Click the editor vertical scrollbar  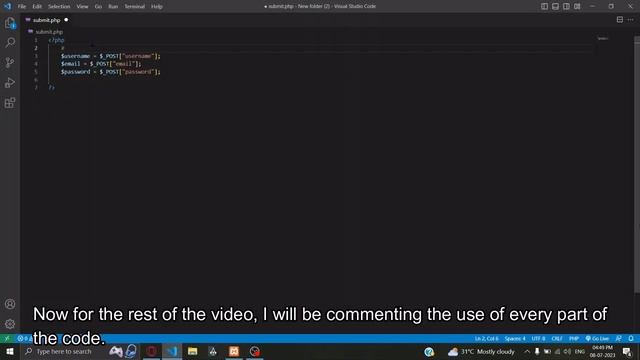coord(637,164)
